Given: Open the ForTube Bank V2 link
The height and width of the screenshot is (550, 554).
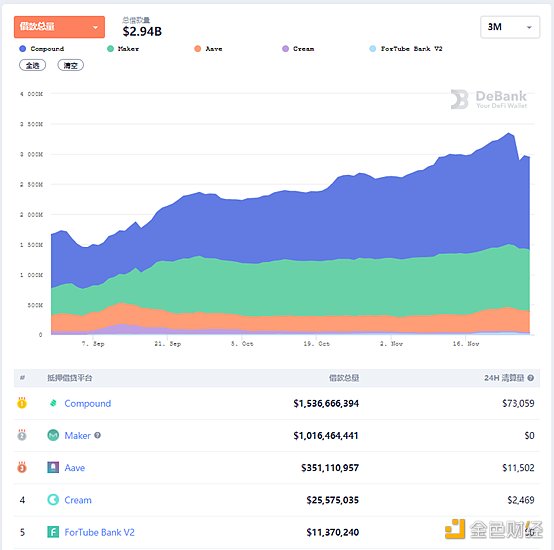Looking at the screenshot, I should click(x=100, y=532).
